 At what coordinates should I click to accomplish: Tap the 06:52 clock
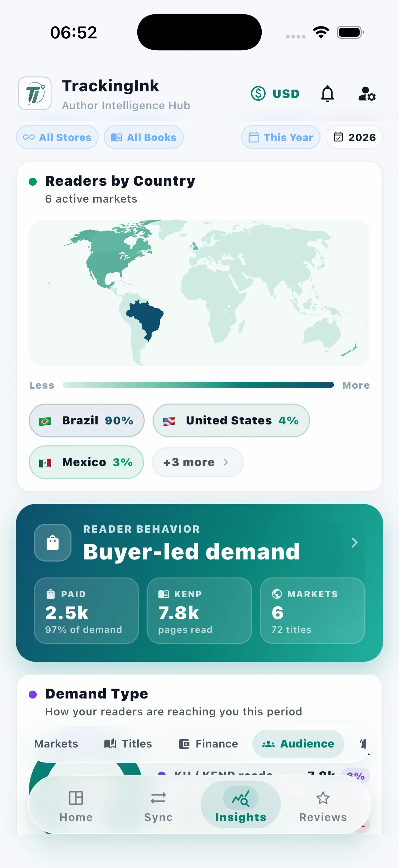74,32
